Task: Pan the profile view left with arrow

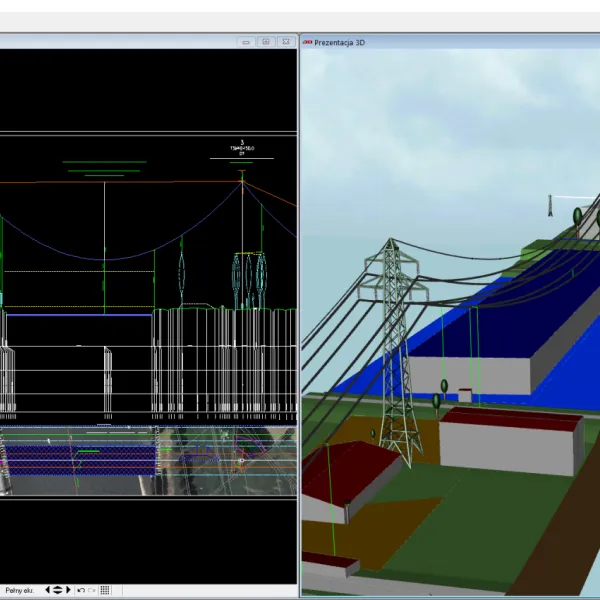Action: [x=47, y=590]
